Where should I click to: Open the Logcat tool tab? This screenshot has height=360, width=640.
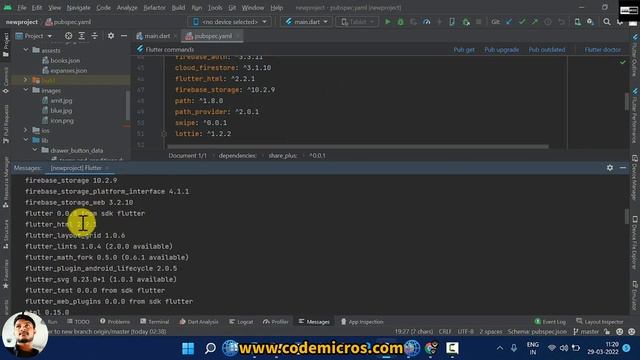[241, 322]
